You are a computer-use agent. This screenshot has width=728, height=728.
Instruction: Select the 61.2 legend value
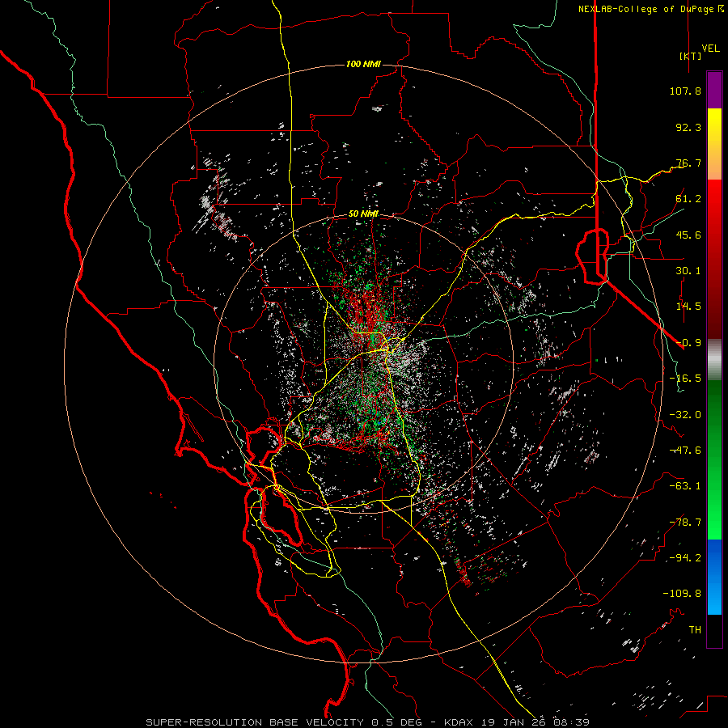pyautogui.click(x=688, y=199)
